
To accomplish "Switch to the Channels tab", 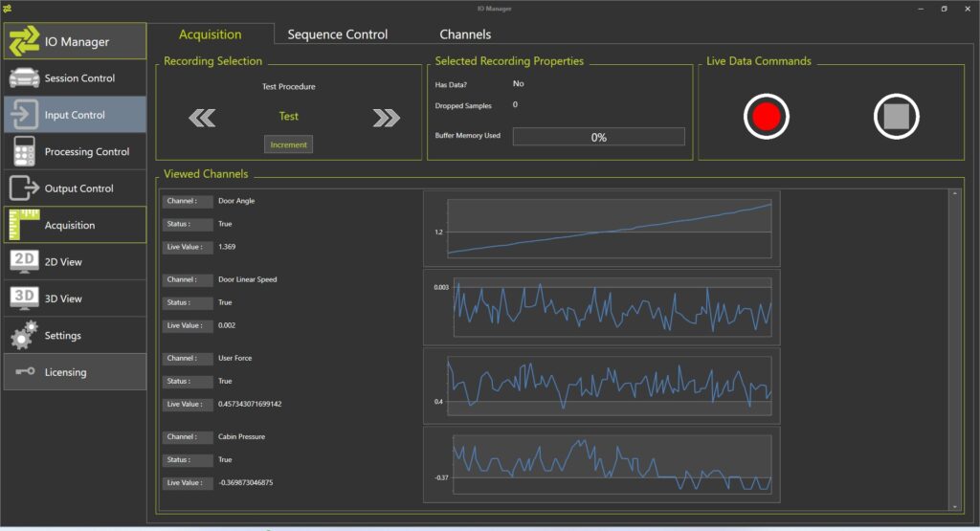I will click(465, 34).
